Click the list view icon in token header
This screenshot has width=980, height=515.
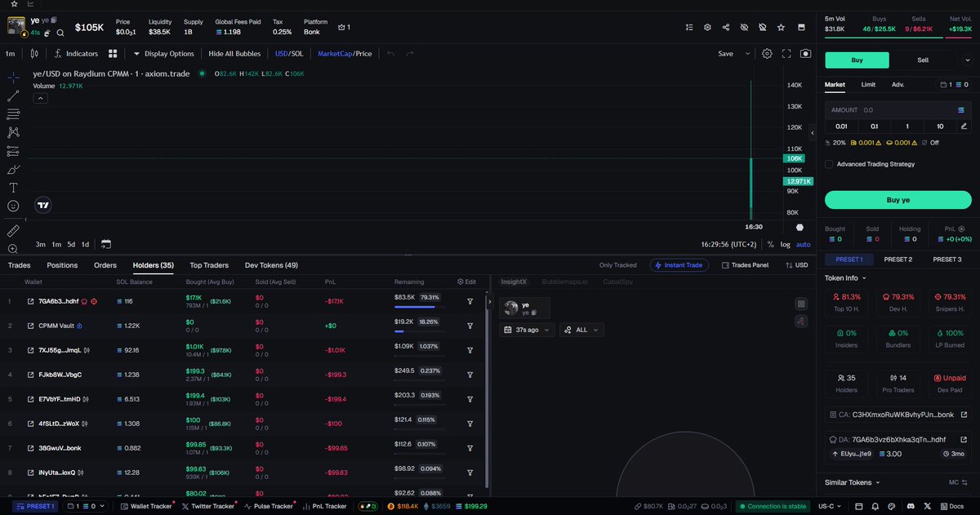[x=691, y=27]
